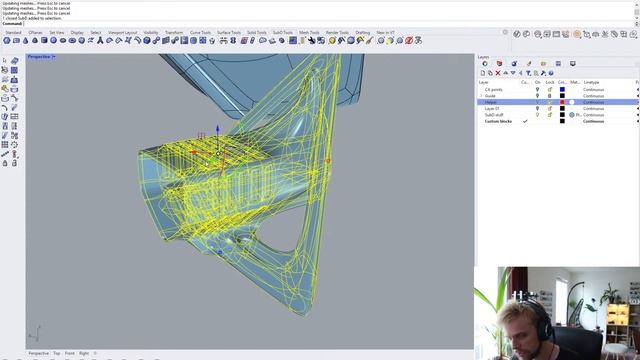
Task: Toggle visibility bulb for Layer 01
Action: [x=537, y=109]
